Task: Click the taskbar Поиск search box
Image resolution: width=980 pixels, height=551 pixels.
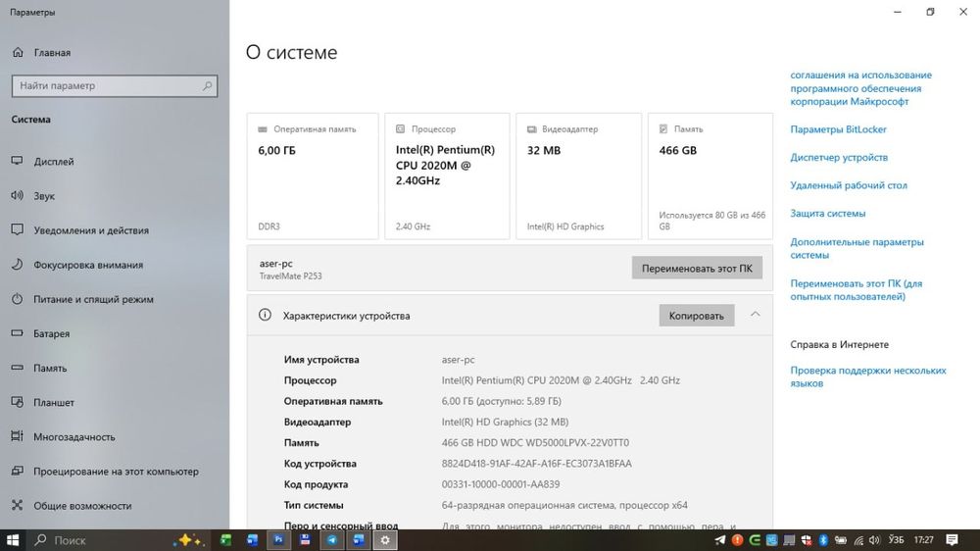Action: click(117, 540)
